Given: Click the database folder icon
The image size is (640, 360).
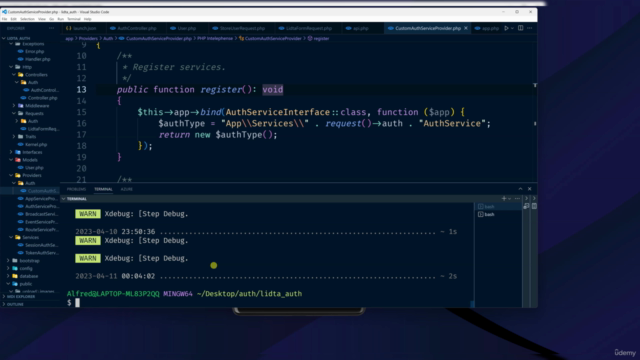Looking at the screenshot, I should 15,276.
